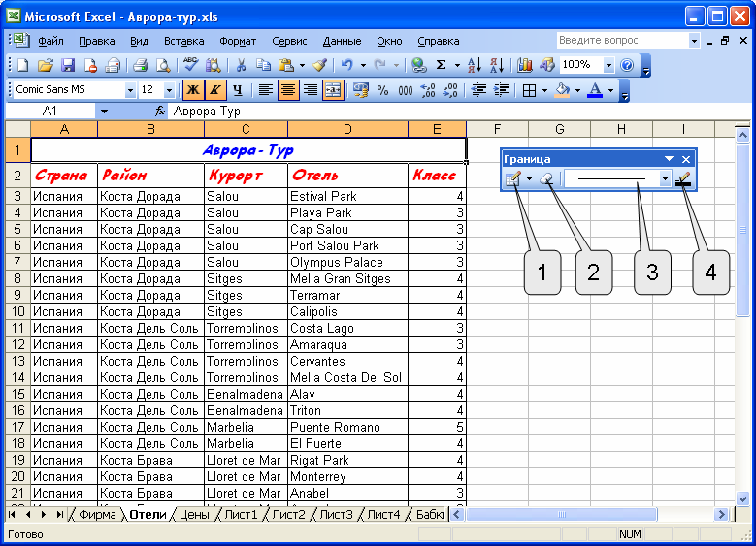Click the Decrease Decimal icon
This screenshot has width=756, height=546.
[450, 90]
